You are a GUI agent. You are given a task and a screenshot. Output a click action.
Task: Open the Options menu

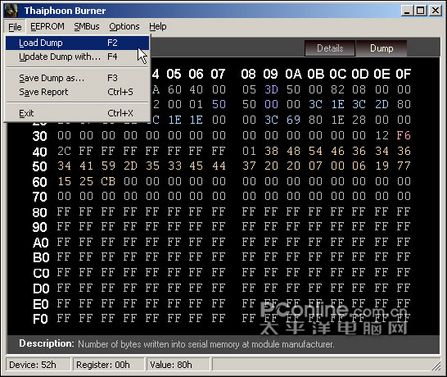click(x=124, y=27)
